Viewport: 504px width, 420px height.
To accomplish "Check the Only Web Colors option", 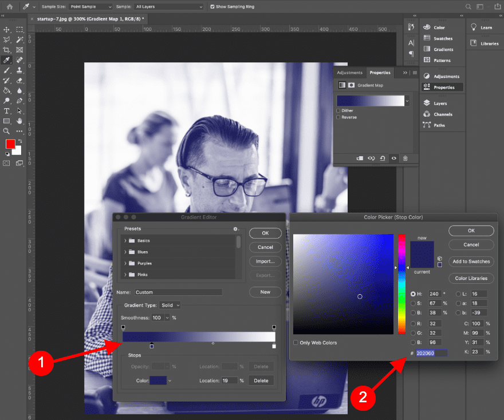I will pos(296,343).
